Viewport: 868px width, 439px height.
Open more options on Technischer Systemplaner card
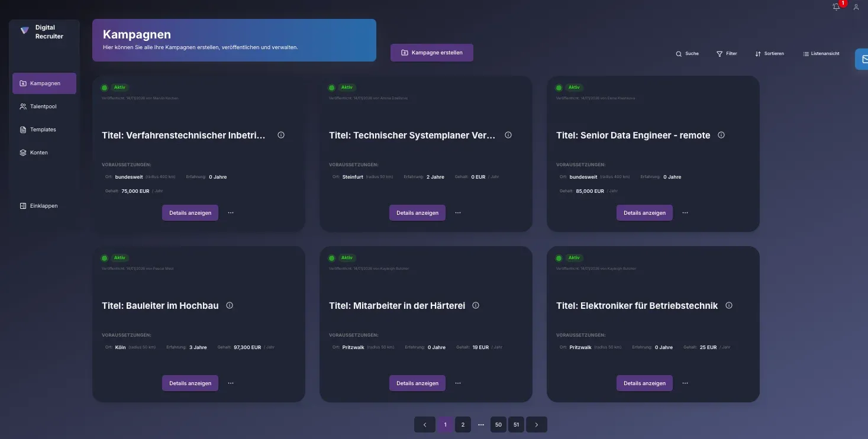point(458,212)
